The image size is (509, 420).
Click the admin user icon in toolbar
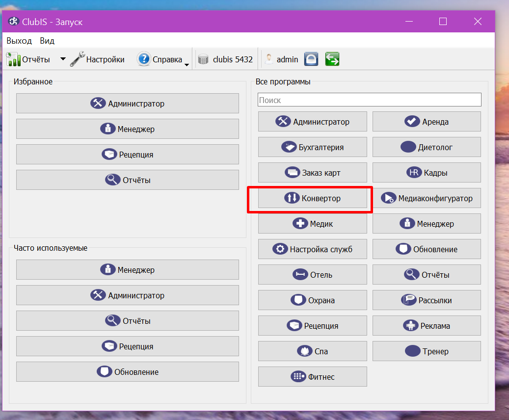269,59
